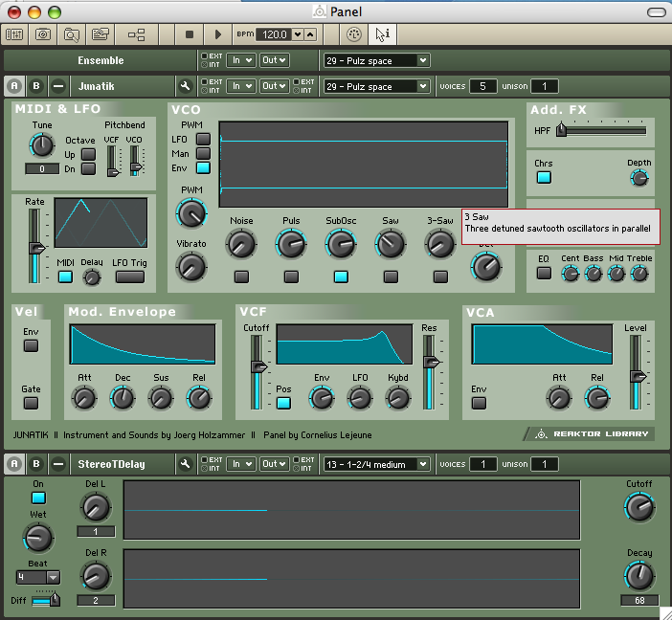Click the LFO Trig button

[130, 277]
